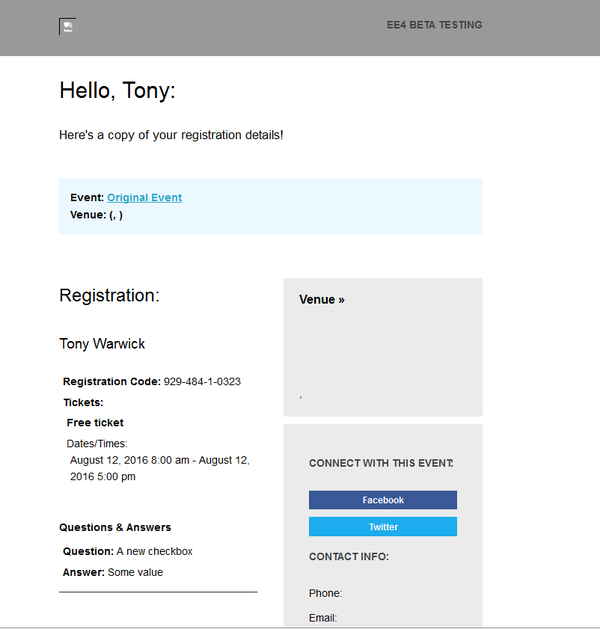Screen dimensions: 600x629
Task: Click the 'Questions & Answers' heading
Action: pyautogui.click(x=115, y=528)
